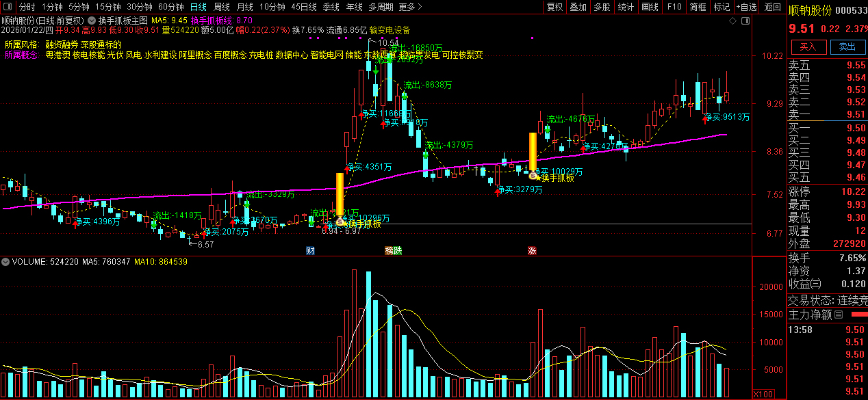Click the 涨 marker below the chart
The image size is (868, 400).
click(x=532, y=250)
